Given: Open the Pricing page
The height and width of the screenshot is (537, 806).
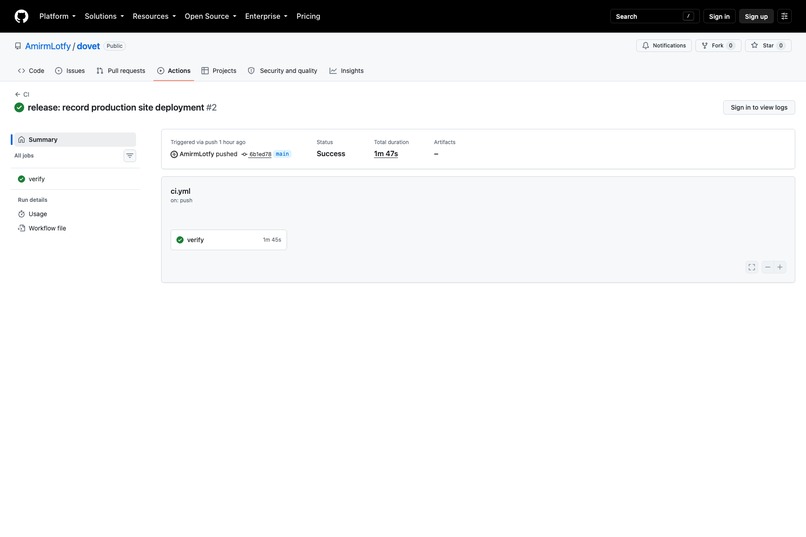Looking at the screenshot, I should point(308,16).
